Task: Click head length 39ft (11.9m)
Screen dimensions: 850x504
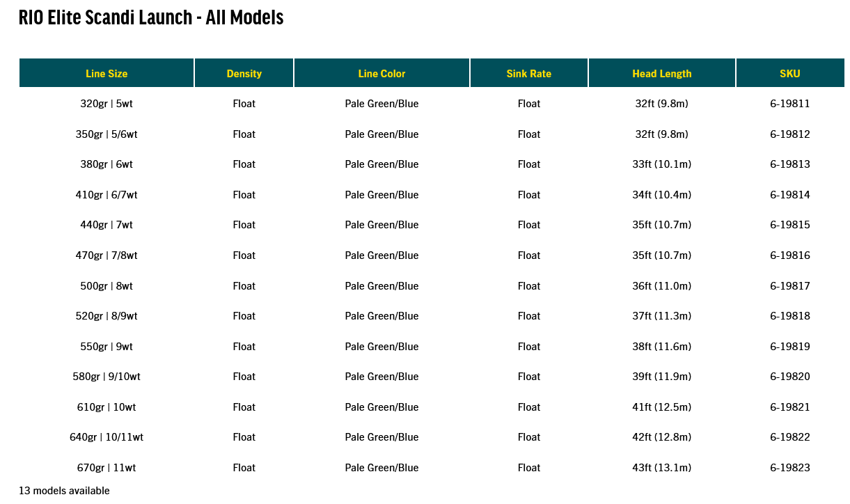Action: coord(662,377)
